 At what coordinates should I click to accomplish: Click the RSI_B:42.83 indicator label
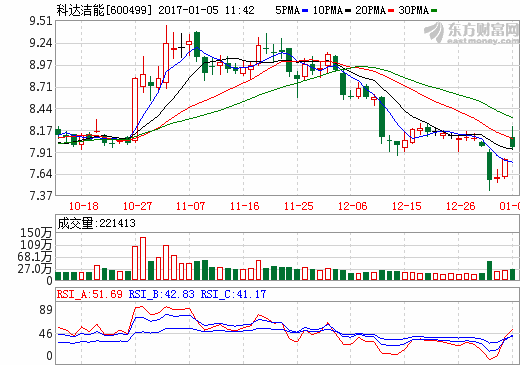(161, 294)
